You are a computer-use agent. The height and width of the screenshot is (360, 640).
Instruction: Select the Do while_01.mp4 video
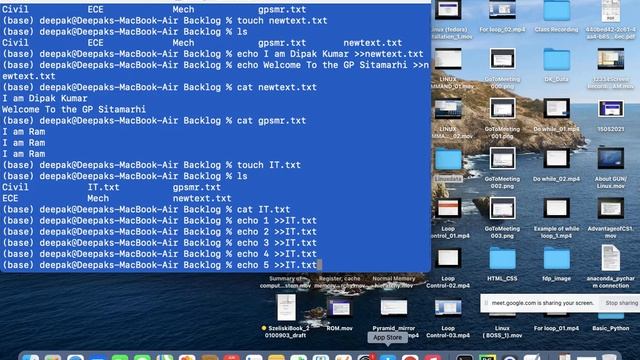click(556, 109)
